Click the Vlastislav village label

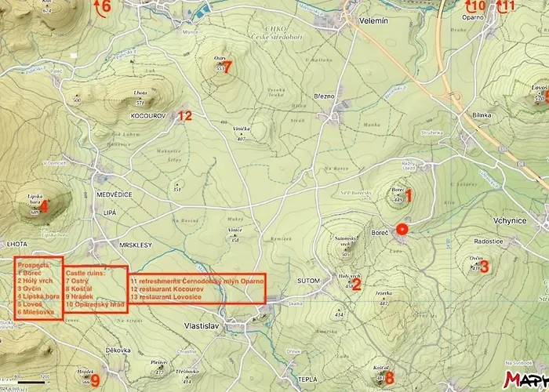(x=202, y=326)
